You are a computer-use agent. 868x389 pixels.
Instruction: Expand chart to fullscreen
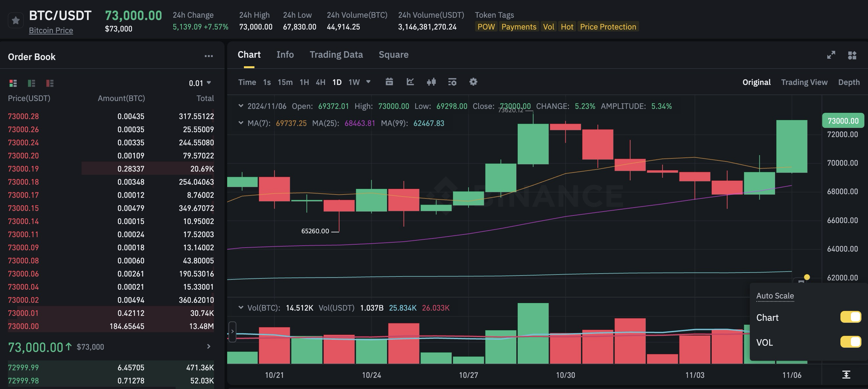click(x=831, y=55)
